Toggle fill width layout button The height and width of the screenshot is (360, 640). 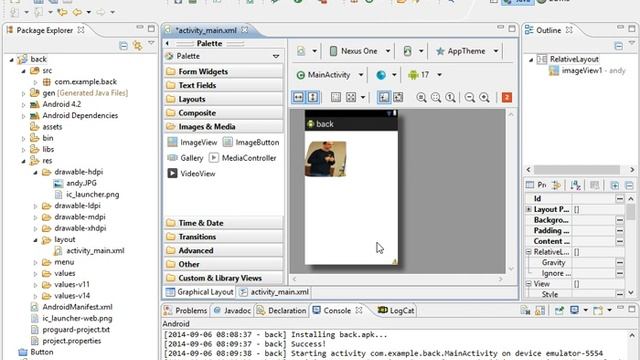pos(299,97)
